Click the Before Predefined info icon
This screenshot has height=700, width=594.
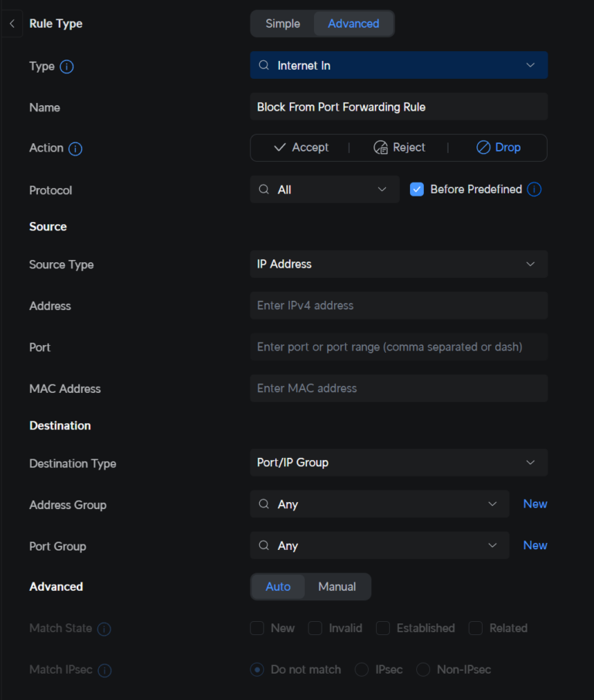click(534, 189)
